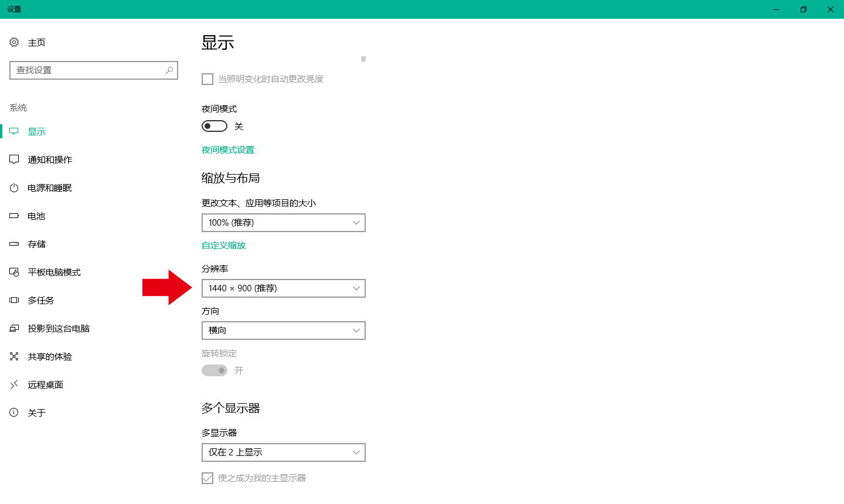The width and height of the screenshot is (844, 504).
Task: Expand the 方向 orientation dropdown
Action: [x=283, y=331]
